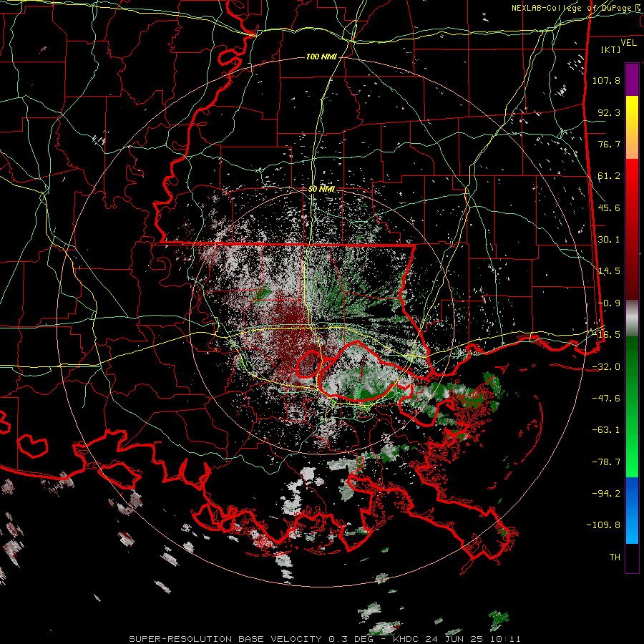Click the "50 NMI" range ring label
The height and width of the screenshot is (644, 644).
click(321, 189)
